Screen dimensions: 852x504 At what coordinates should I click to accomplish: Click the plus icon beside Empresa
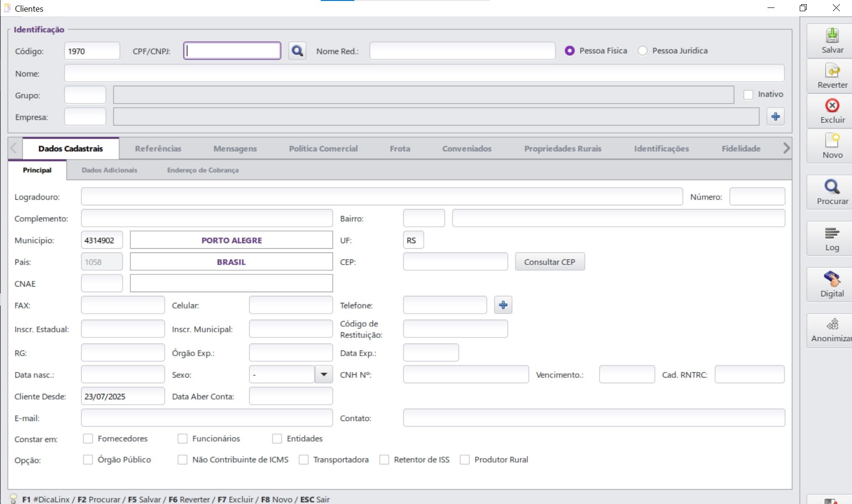(775, 117)
